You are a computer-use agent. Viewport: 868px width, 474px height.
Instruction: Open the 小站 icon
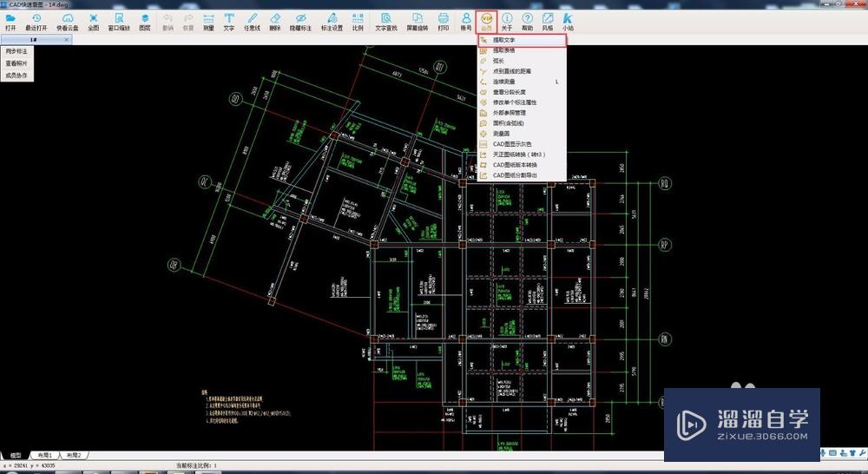click(568, 23)
